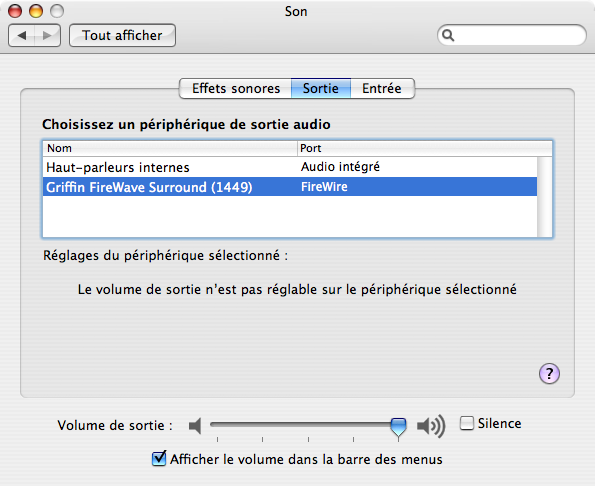Enable the Silence mute checkbox

(x=467, y=423)
